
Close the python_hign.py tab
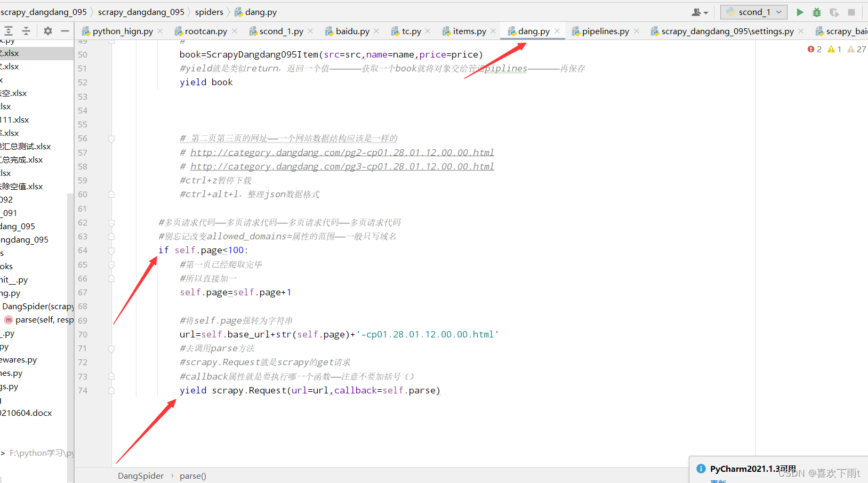tap(160, 31)
